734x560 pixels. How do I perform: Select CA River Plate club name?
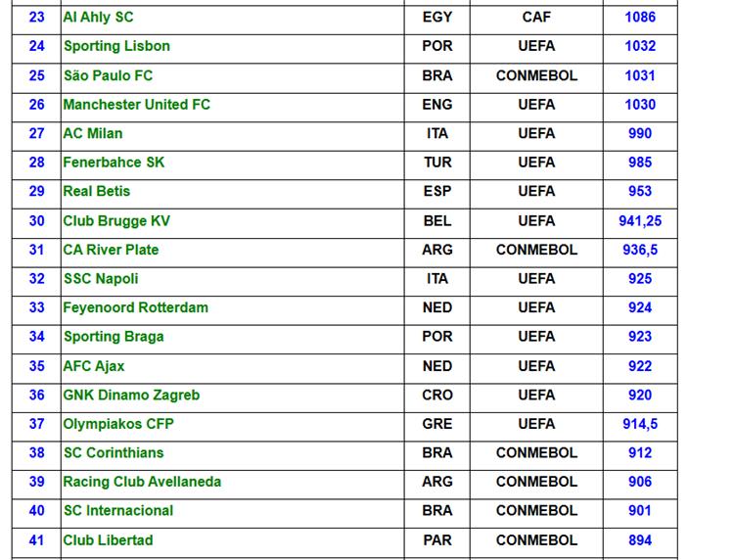coord(111,250)
